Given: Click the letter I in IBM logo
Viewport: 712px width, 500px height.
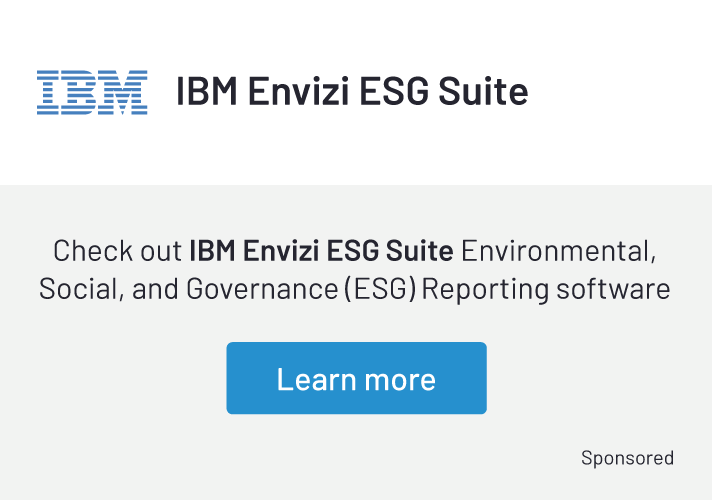Looking at the screenshot, I should pyautogui.click(x=48, y=92).
